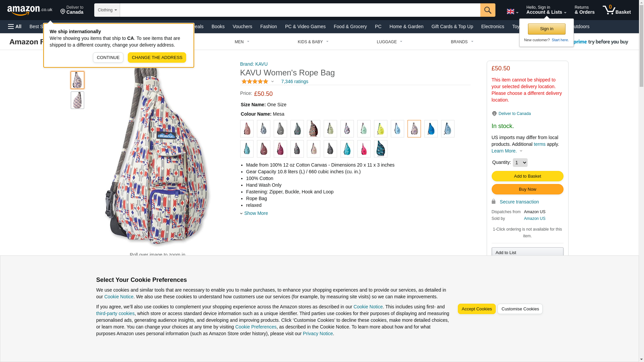644x362 pixels.
Task: Open the Quantity dropdown
Action: click(520, 163)
